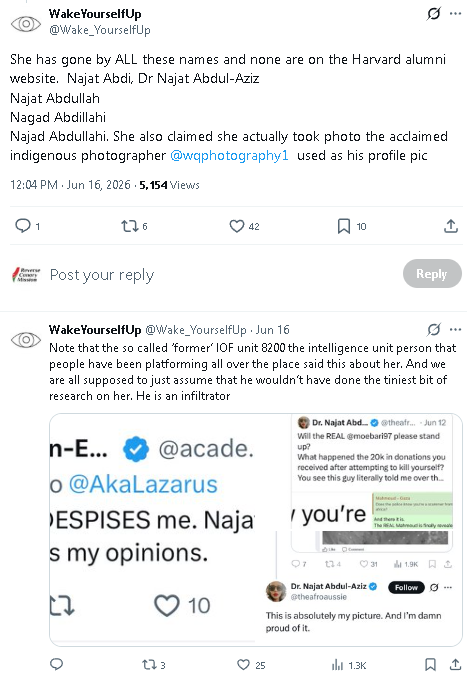Open Grok icon on the top post
Screen dimensions: 467x680
434,14
